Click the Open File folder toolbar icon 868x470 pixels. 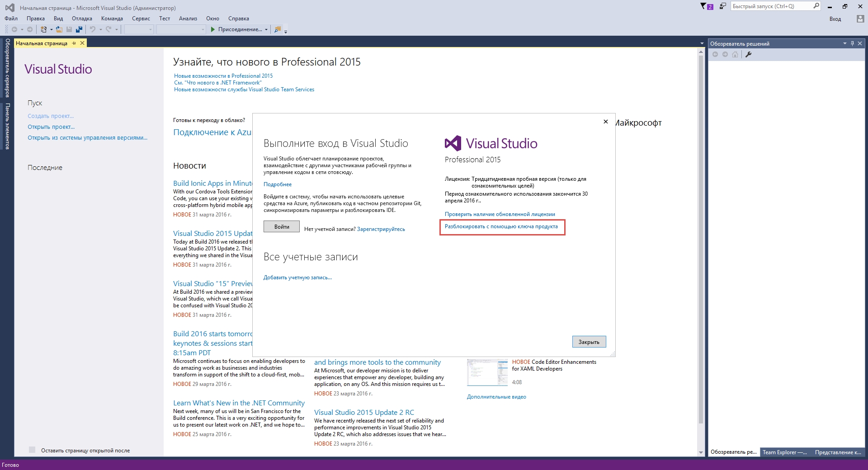point(59,29)
